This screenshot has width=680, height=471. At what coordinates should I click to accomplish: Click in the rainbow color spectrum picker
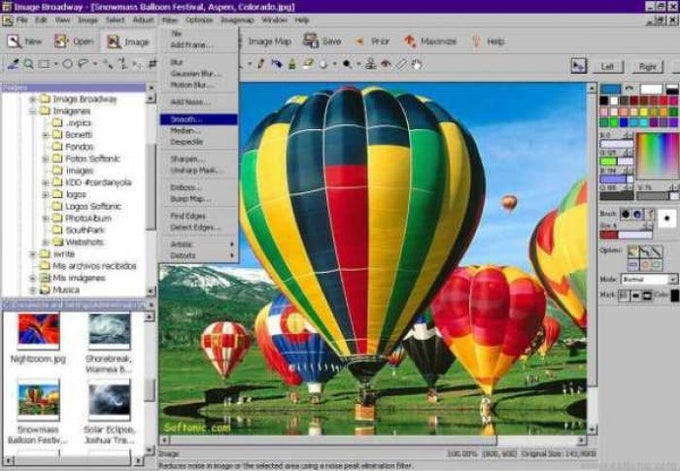coord(657,156)
